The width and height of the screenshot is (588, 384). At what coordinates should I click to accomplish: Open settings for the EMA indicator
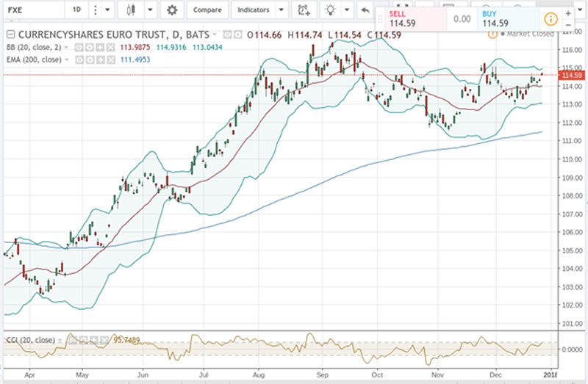click(89, 58)
